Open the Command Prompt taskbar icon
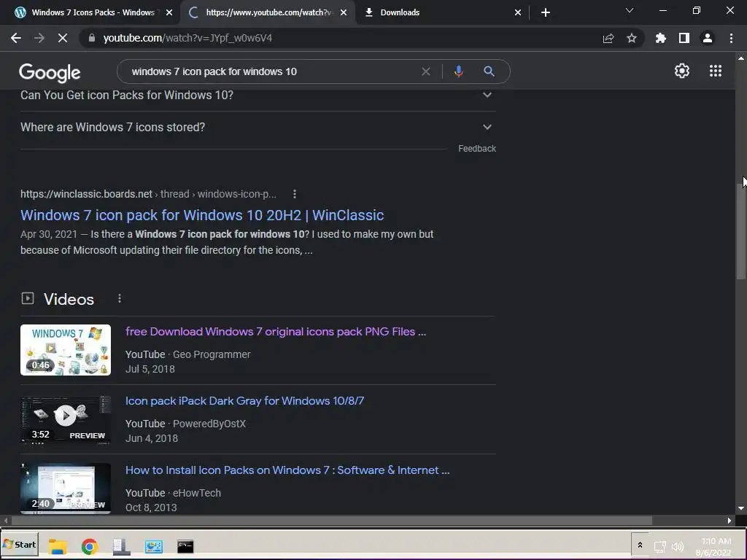The image size is (747, 560). coord(185,546)
